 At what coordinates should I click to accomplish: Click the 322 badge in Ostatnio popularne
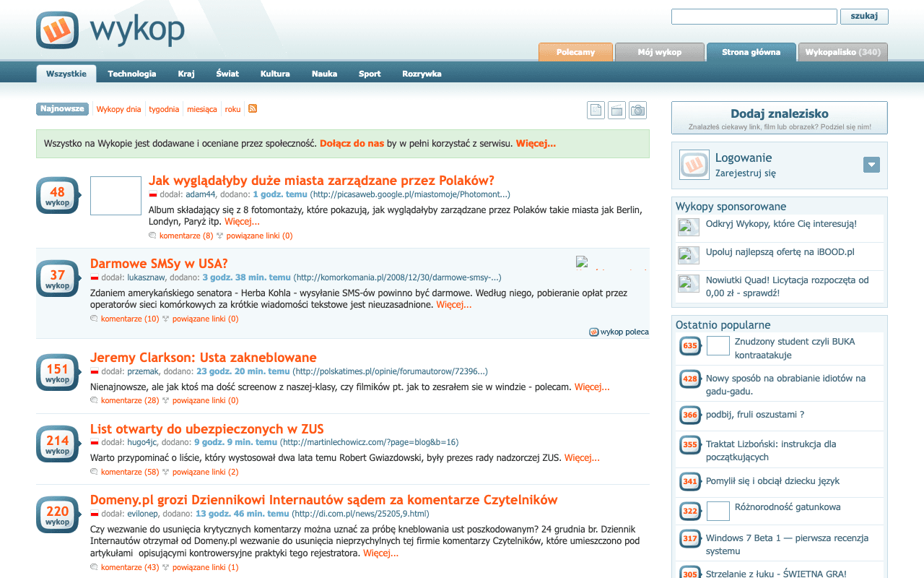[690, 512]
